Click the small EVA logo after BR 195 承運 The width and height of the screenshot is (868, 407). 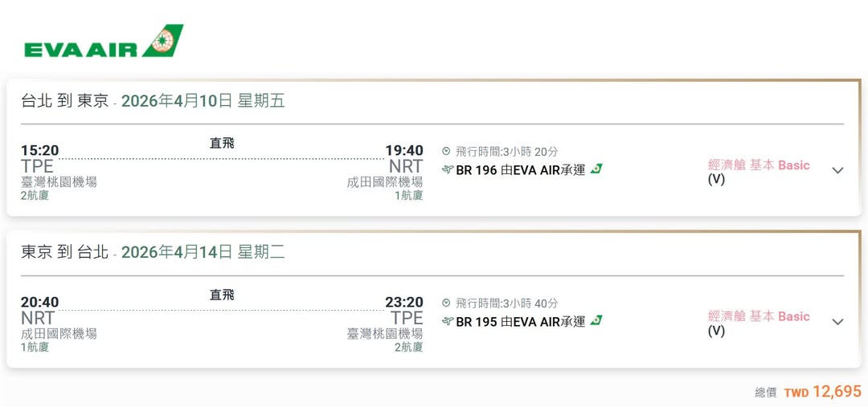click(x=596, y=320)
